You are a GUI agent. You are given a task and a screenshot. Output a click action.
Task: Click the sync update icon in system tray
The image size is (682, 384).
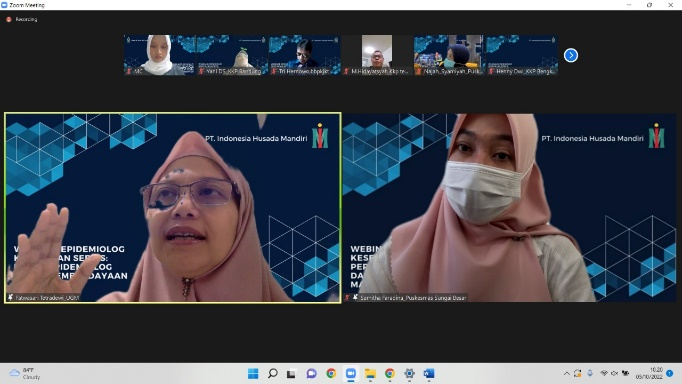tap(578, 373)
